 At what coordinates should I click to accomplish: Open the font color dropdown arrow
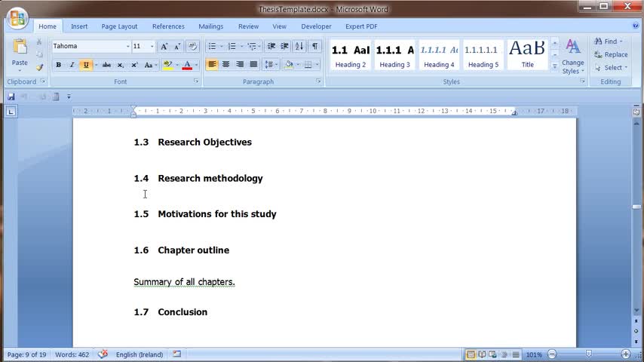tap(197, 65)
